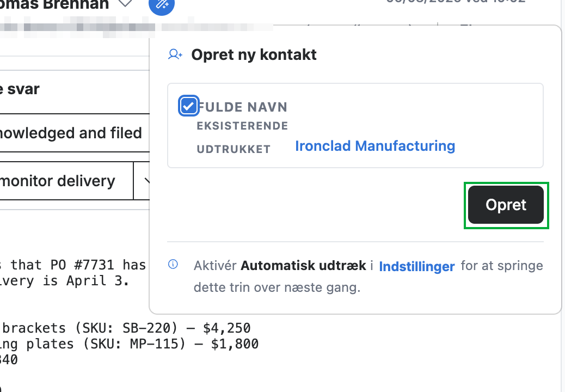
Task: Click the SKU: MP-115 line item
Action: point(129,344)
